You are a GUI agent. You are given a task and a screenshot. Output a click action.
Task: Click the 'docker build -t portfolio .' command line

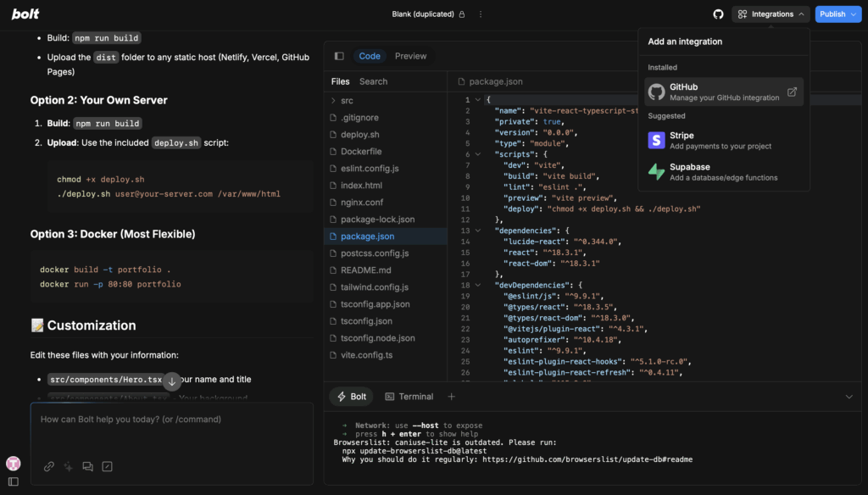click(x=105, y=270)
